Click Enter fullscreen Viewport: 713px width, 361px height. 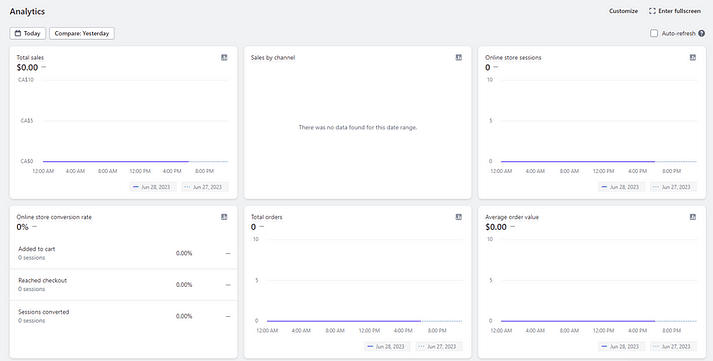(675, 11)
